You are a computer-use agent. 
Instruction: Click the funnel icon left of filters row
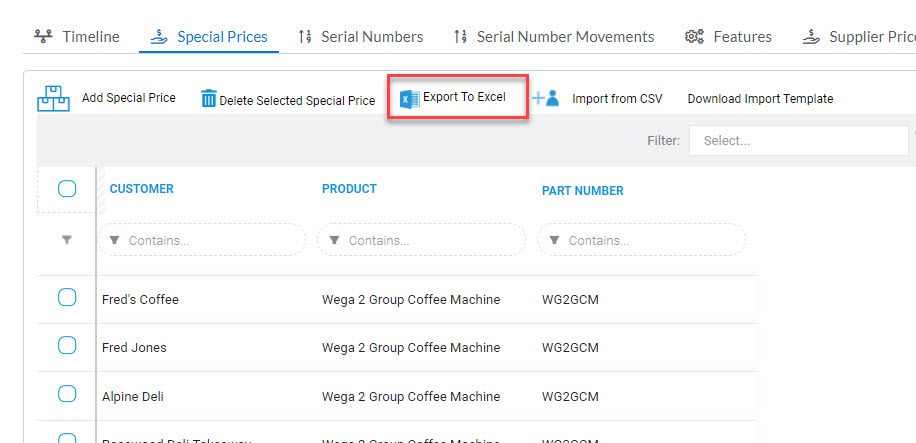pos(67,240)
